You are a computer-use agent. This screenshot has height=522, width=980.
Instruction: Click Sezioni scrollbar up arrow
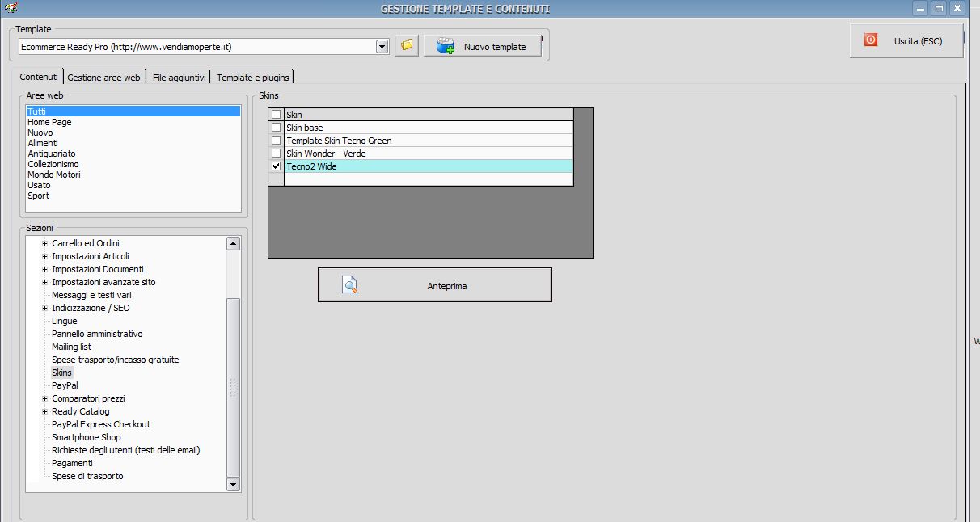(x=233, y=243)
